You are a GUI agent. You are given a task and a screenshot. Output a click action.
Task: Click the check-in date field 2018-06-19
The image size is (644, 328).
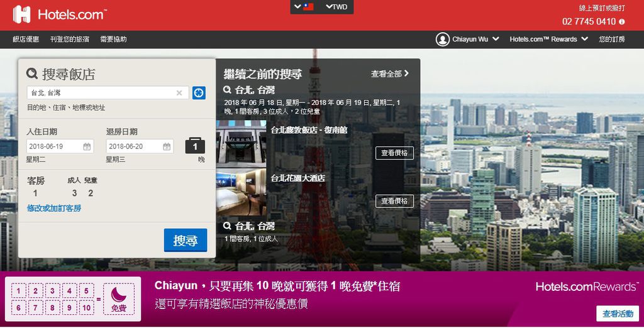pos(60,146)
